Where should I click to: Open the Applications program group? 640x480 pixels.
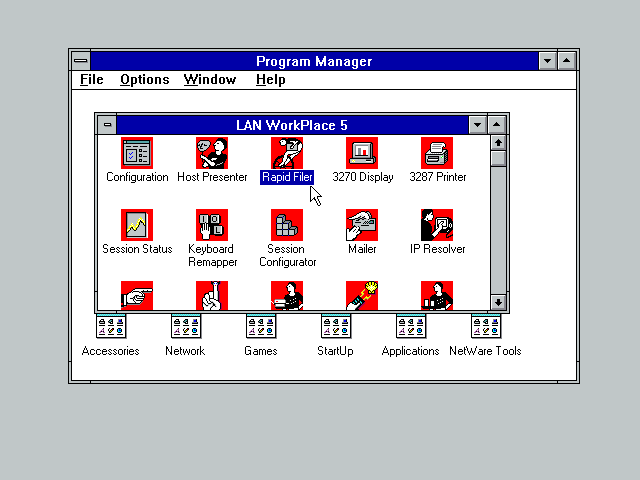tap(411, 326)
